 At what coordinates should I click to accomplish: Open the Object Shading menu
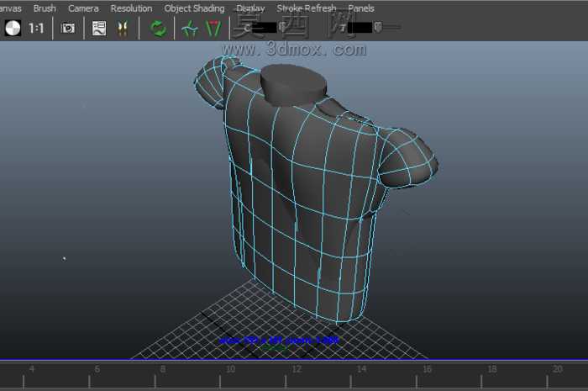194,8
